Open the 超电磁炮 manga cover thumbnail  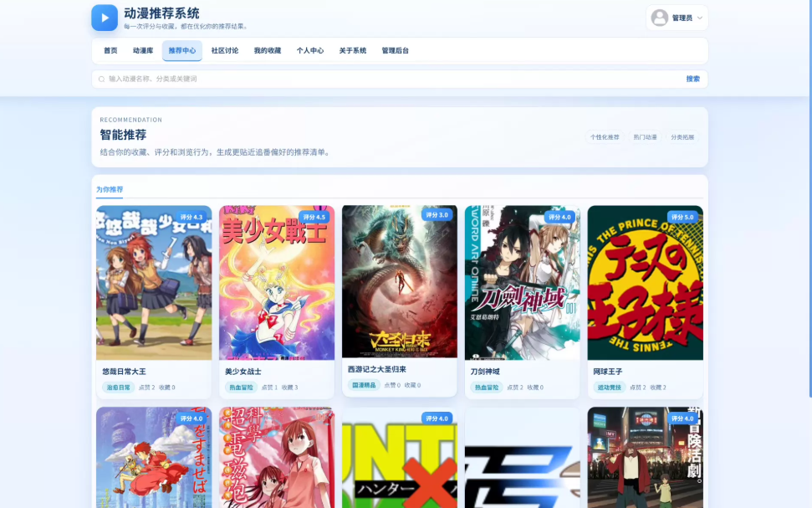click(277, 457)
